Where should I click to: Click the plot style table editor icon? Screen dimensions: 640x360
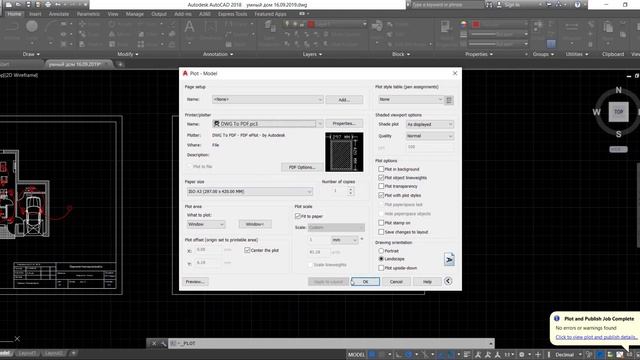click(x=449, y=100)
